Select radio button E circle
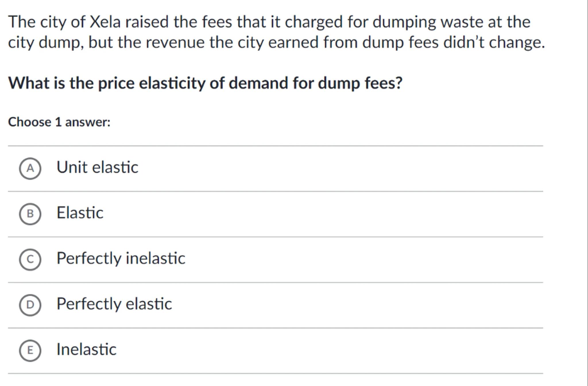Screen dimensions: 588x386 click(30, 350)
